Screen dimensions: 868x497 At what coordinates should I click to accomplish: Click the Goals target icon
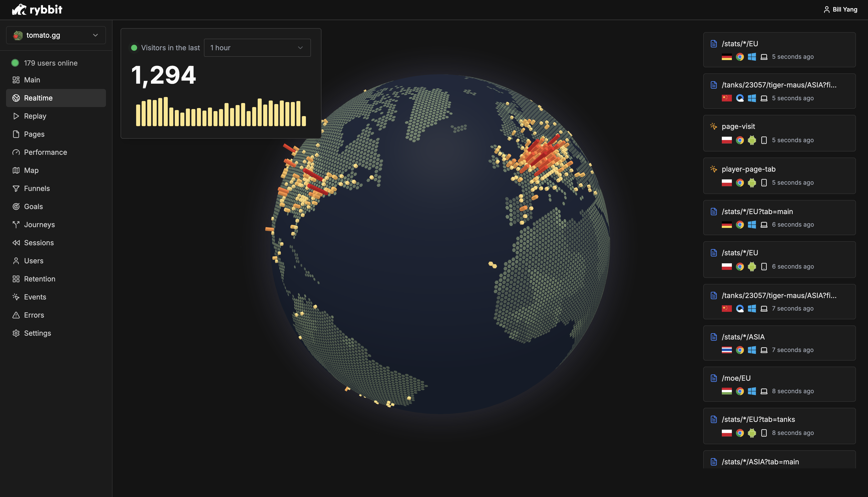pyautogui.click(x=16, y=207)
